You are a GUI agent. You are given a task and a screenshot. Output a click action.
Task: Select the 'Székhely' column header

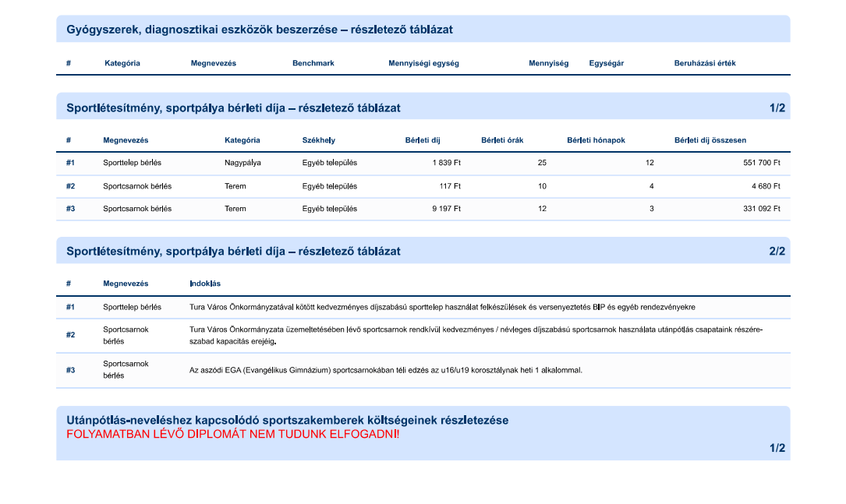tap(318, 140)
